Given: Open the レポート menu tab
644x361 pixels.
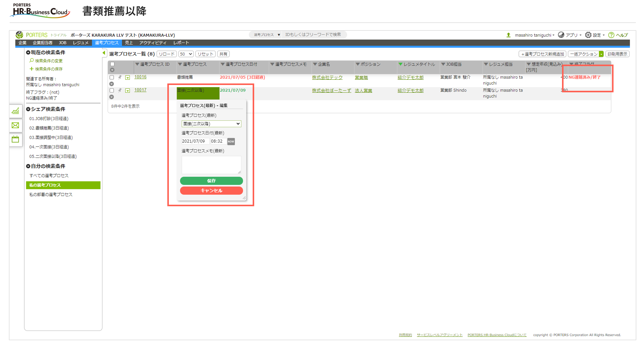Looking at the screenshot, I should point(181,43).
